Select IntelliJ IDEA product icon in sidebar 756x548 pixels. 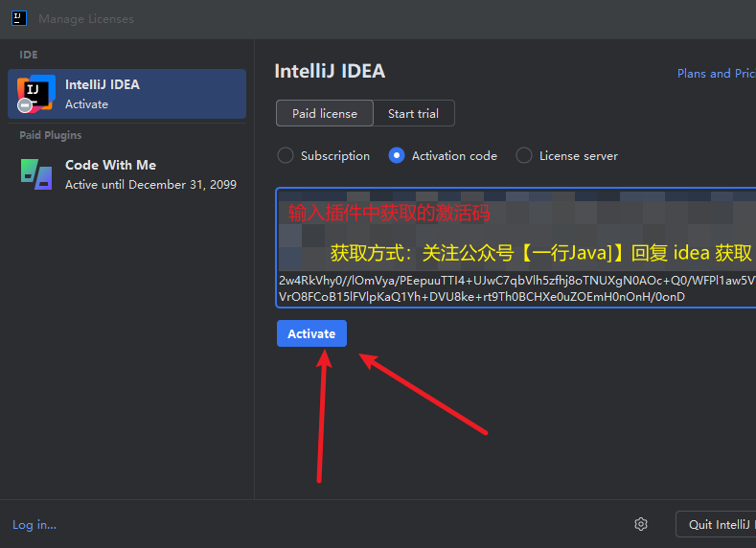(36, 94)
